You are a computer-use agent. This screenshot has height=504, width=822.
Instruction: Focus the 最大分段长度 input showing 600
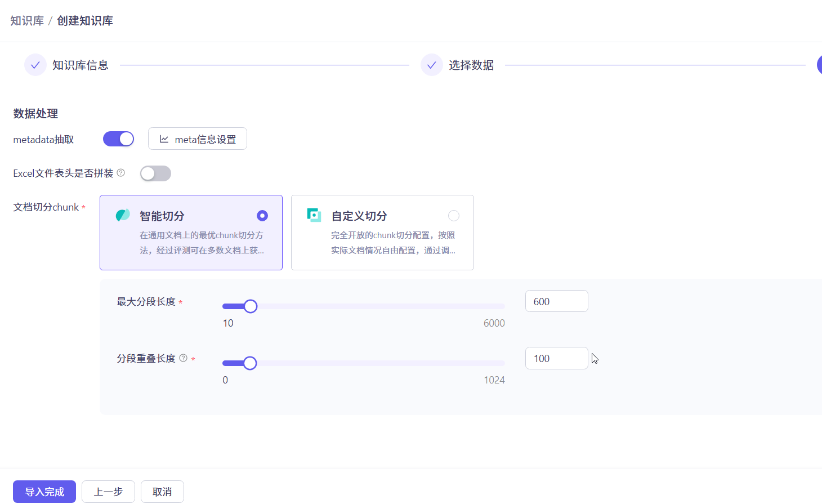[557, 301]
